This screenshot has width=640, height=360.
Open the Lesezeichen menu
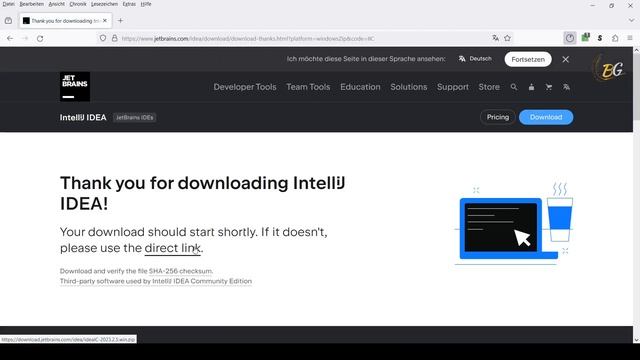(104, 4)
